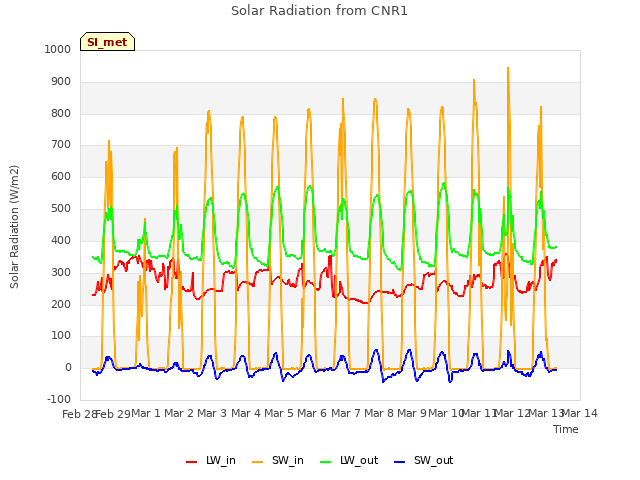The width and height of the screenshot is (640, 480).
Task: Click the y-axis label 500
Action: coord(61,208)
